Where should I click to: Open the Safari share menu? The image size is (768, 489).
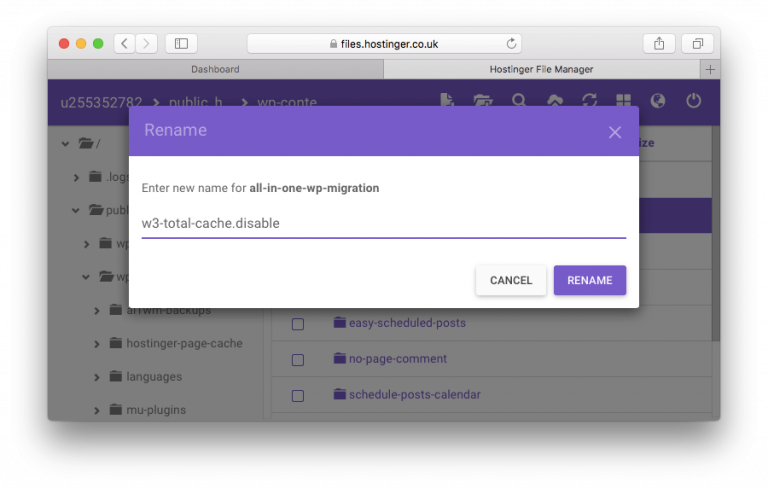tap(659, 44)
